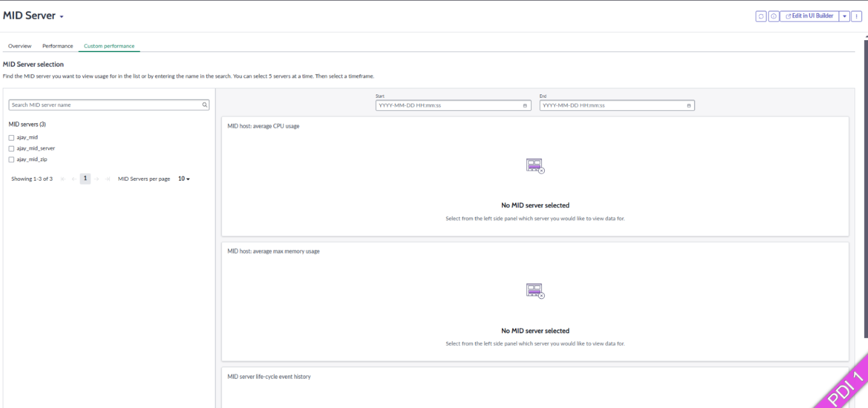This screenshot has height=408, width=868.
Task: Click the first page pagination arrow
Action: (63, 179)
